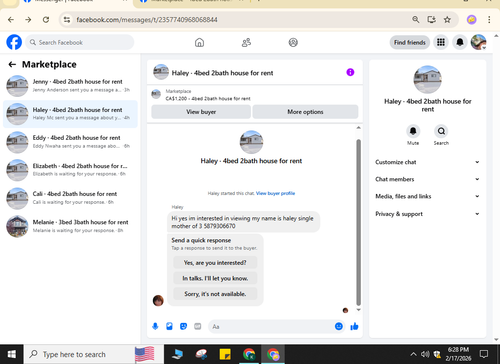Reload the current page
500x364 pixels.
click(46, 20)
